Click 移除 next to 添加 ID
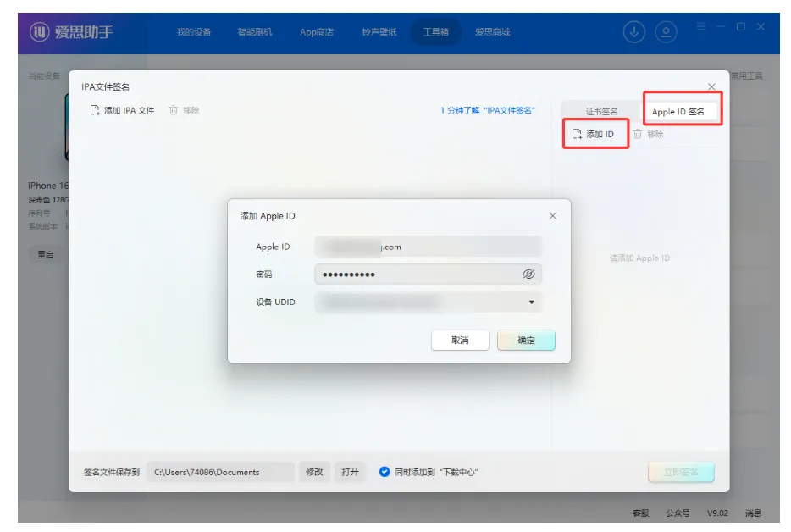 point(649,134)
